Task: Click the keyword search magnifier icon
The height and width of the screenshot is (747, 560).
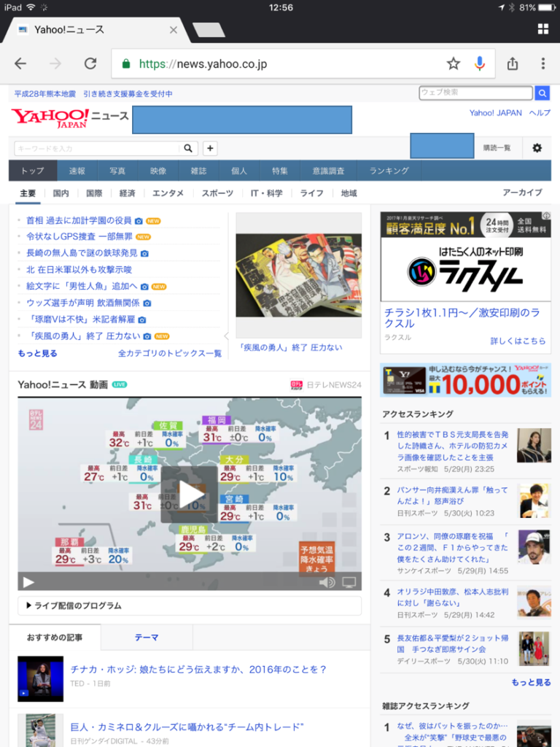Action: click(188, 148)
